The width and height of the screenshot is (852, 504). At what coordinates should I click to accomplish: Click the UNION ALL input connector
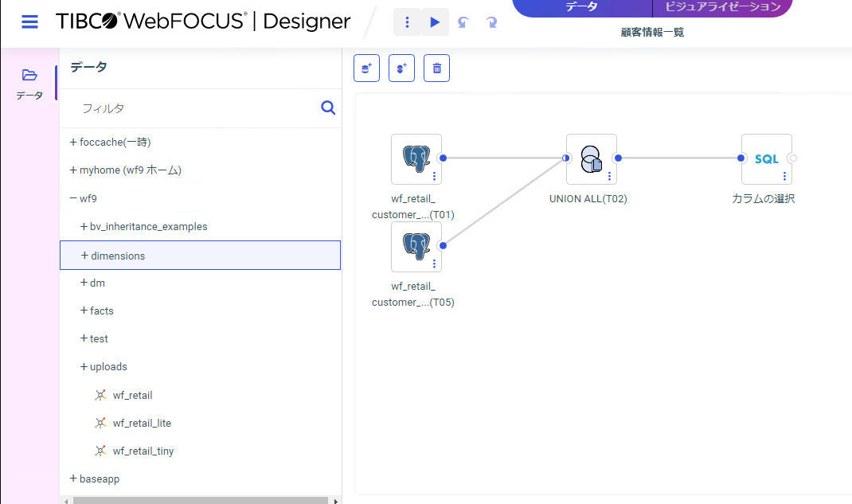(x=566, y=158)
